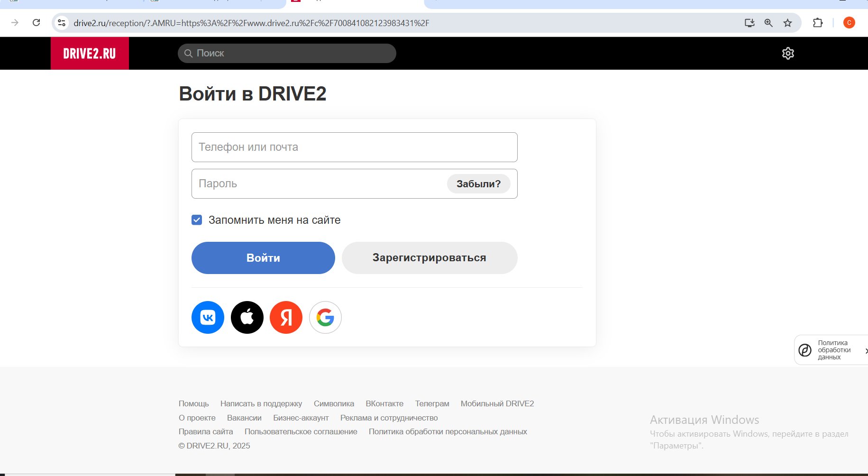Image resolution: width=868 pixels, height=476 pixels.
Task: Open the 'О проекте' footer link
Action: [x=197, y=418]
